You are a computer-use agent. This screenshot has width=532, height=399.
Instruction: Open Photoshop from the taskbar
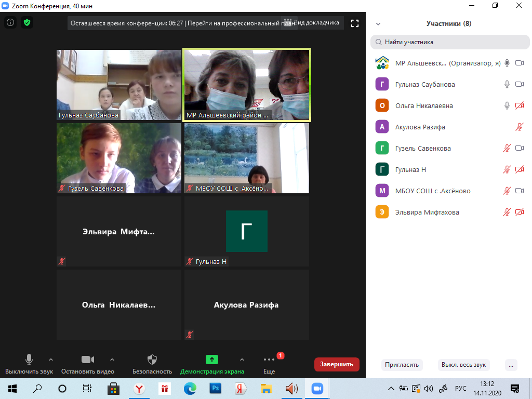pyautogui.click(x=215, y=388)
